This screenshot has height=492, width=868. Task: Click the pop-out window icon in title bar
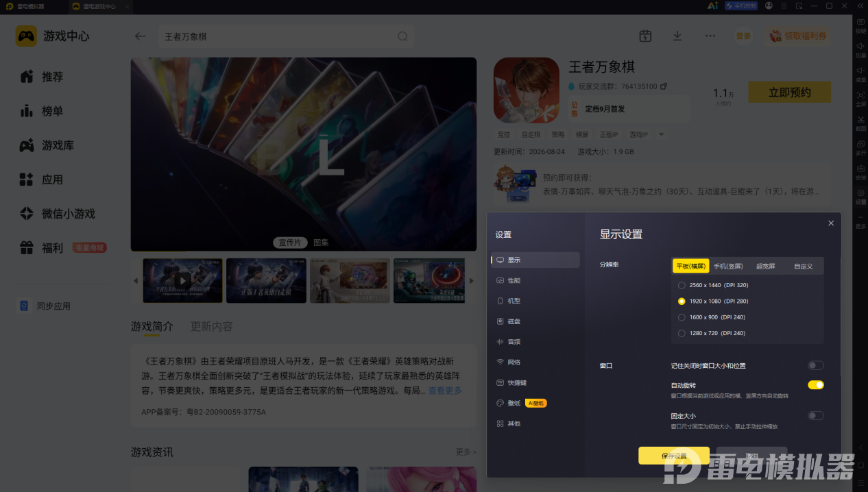click(799, 5)
